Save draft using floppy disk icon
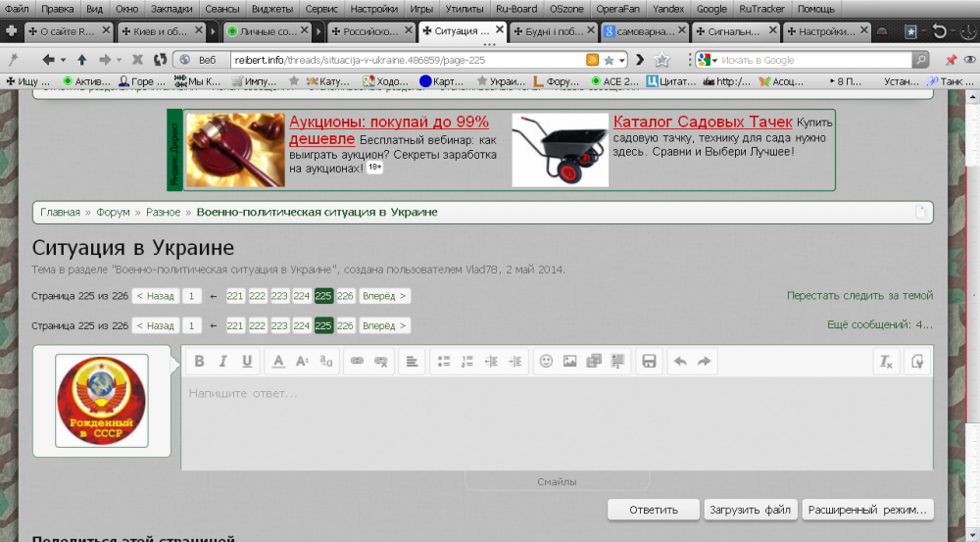Viewport: 980px width, 542px height. 649,362
